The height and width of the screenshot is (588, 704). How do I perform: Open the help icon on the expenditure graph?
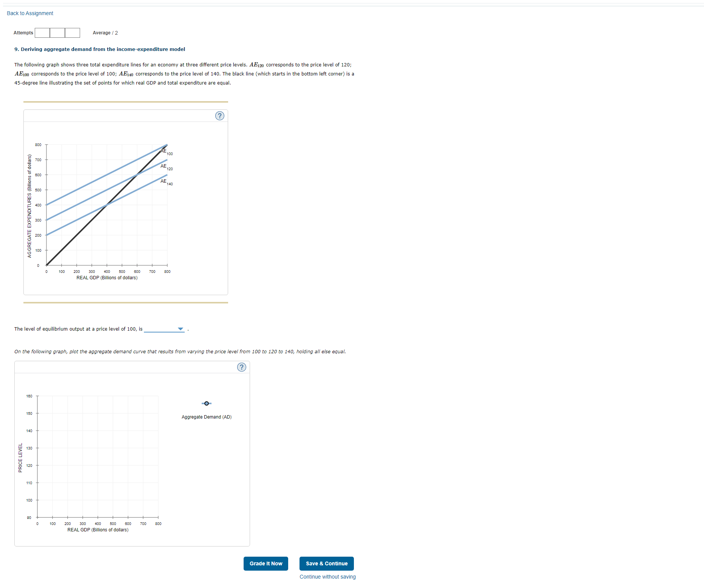pyautogui.click(x=219, y=115)
